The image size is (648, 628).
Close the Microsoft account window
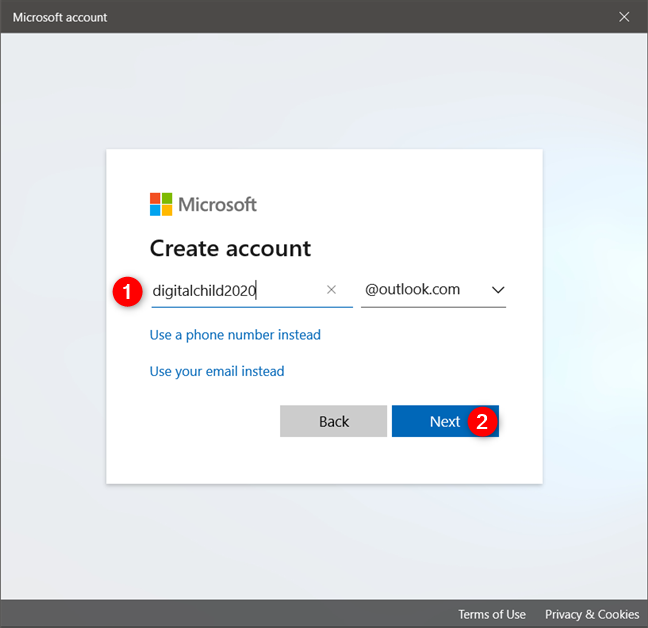coord(624,17)
